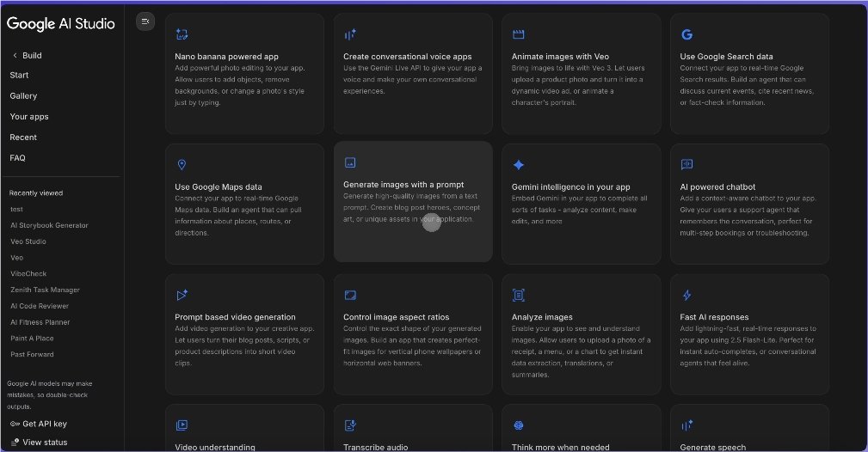Click the key icon beside Get API key

click(15, 424)
